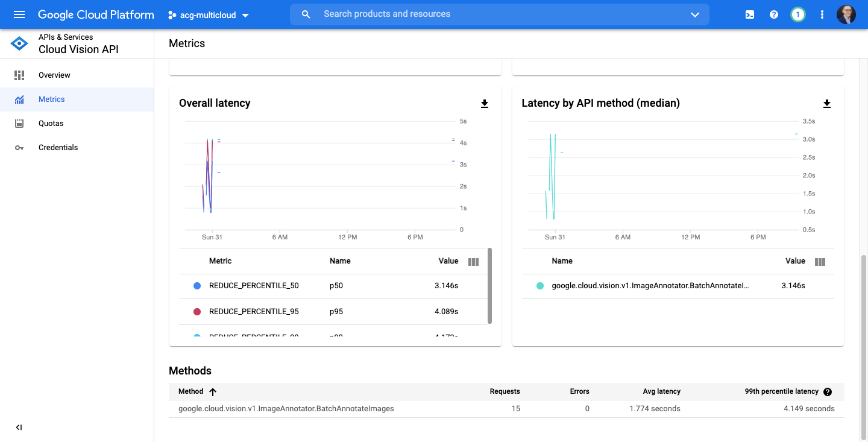Collapse the sidebar navigation panel
The width and height of the screenshot is (868, 442).
tap(19, 428)
